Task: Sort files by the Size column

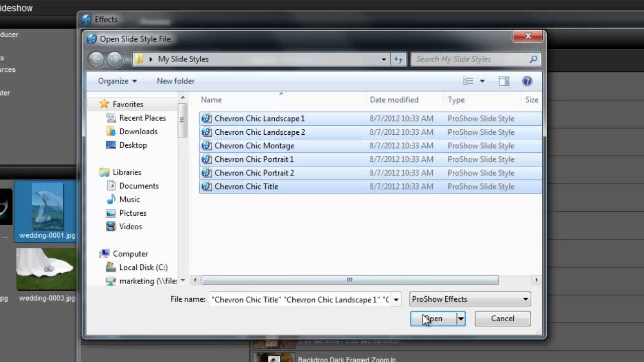Action: click(532, 100)
